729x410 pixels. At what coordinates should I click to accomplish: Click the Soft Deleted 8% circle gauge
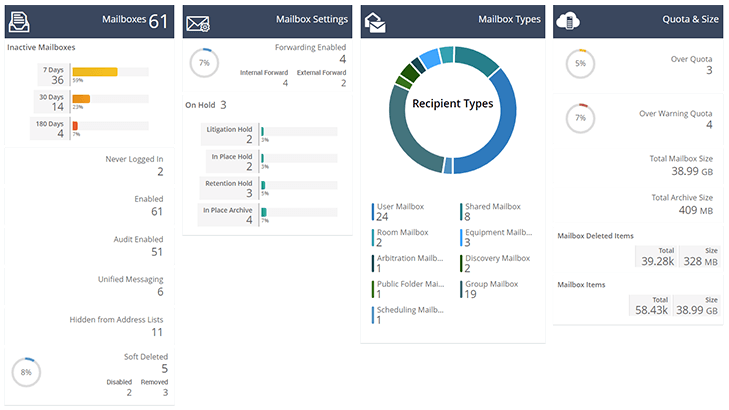pyautogui.click(x=27, y=372)
